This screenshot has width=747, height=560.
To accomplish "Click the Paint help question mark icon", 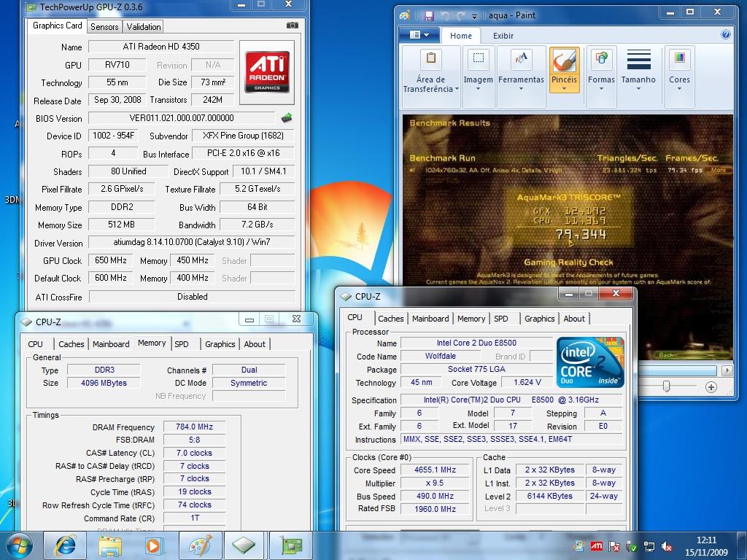I will point(726,34).
